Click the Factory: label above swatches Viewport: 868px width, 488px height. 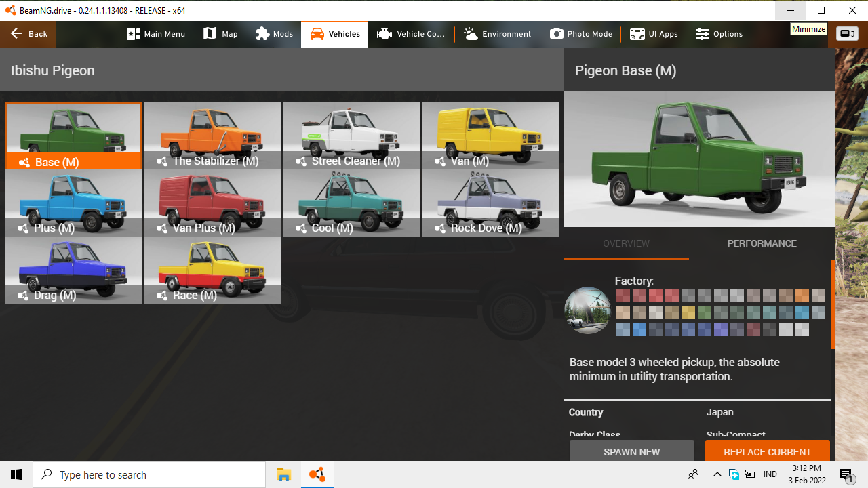[x=634, y=281]
